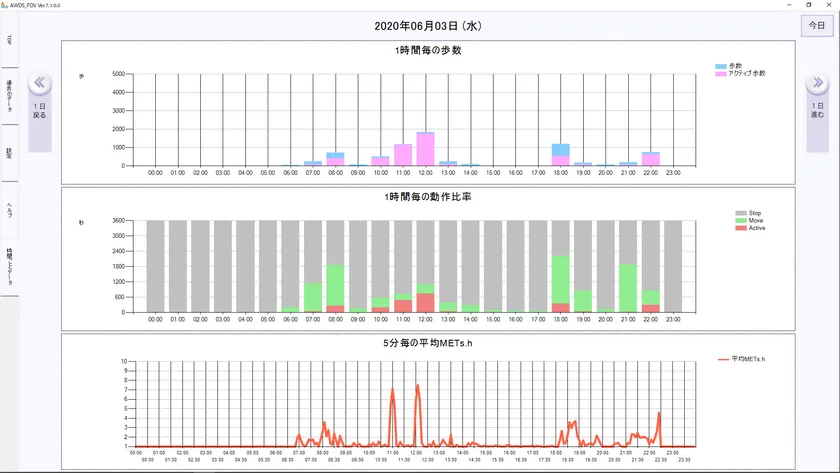Click the 5000 label on the steps chart axis
Screen dimensions: 840x473
tap(118, 74)
